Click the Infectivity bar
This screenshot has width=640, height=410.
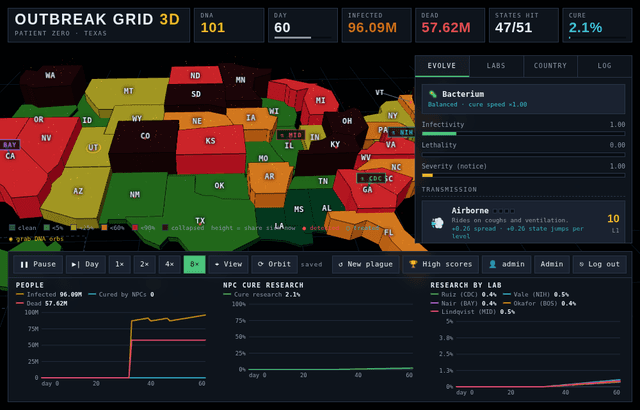523,134
